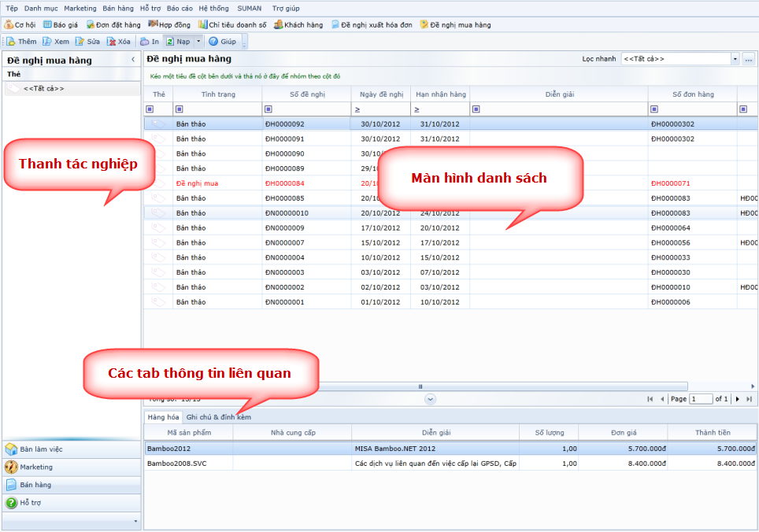
Task: Open help with the Giúp icon
Action: pos(213,41)
